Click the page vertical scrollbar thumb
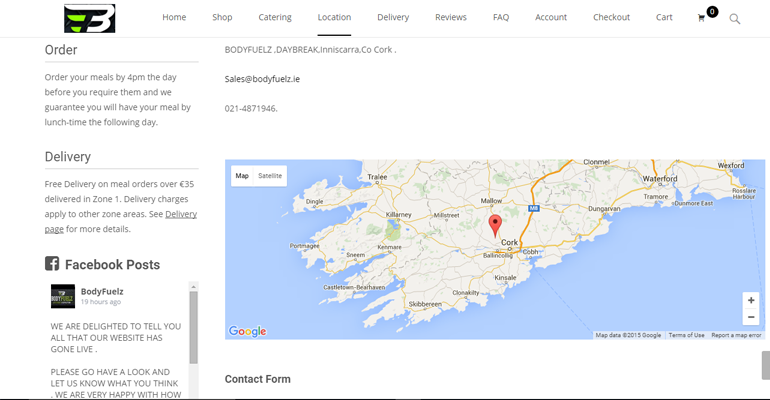Viewport: 770px width, 400px height. coord(766,365)
